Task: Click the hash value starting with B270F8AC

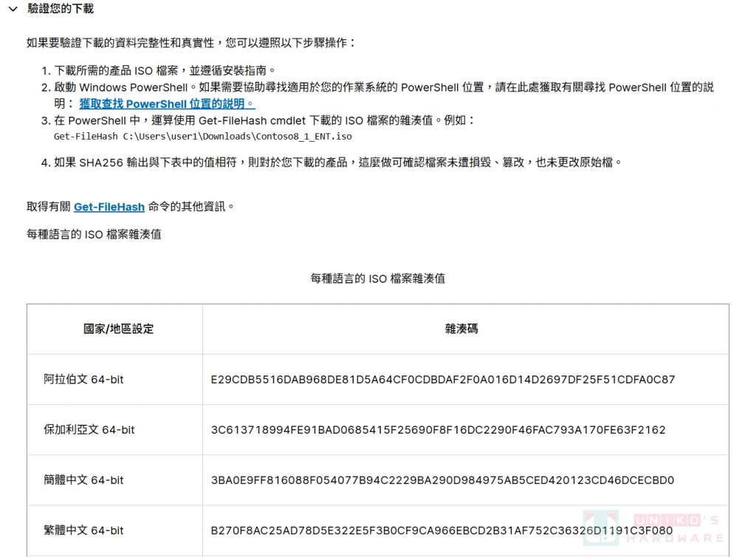Action: pyautogui.click(x=441, y=530)
